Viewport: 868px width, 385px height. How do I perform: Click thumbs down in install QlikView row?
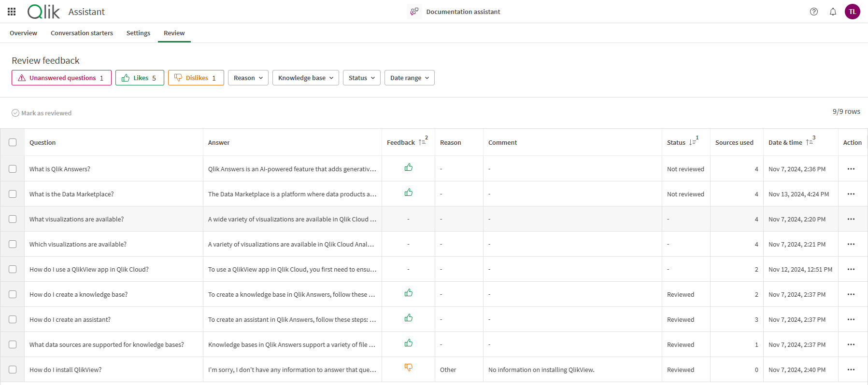pos(409,368)
